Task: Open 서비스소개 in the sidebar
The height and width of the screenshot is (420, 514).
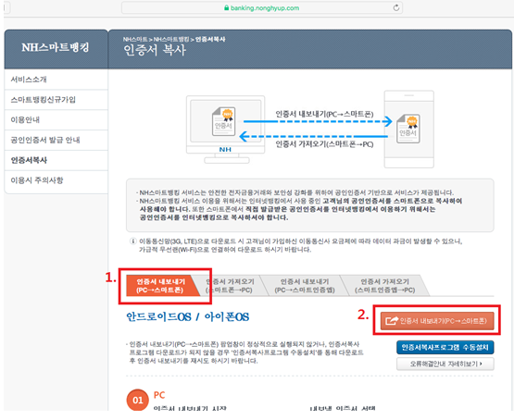Action: pos(56,80)
